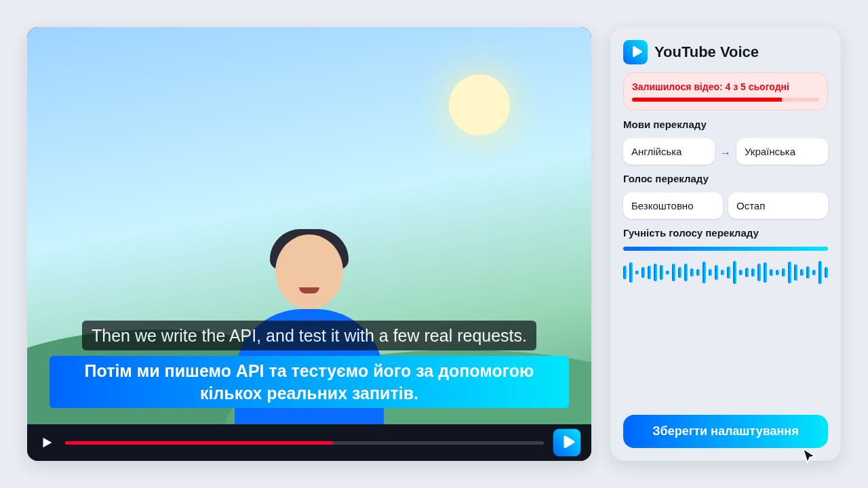Click the Ukrainian translated subtitle block
Viewport: 868px width, 488px height.
tap(309, 382)
